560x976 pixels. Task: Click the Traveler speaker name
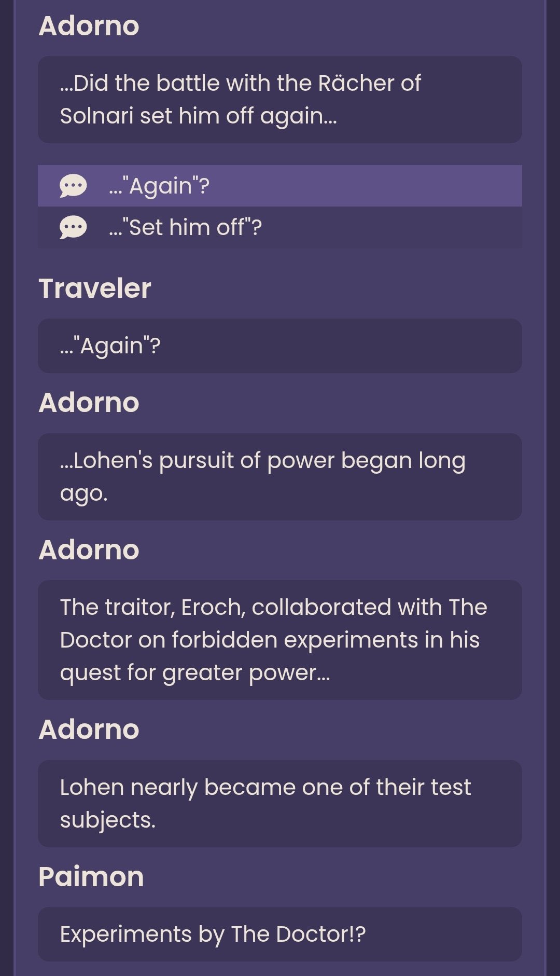(x=95, y=288)
